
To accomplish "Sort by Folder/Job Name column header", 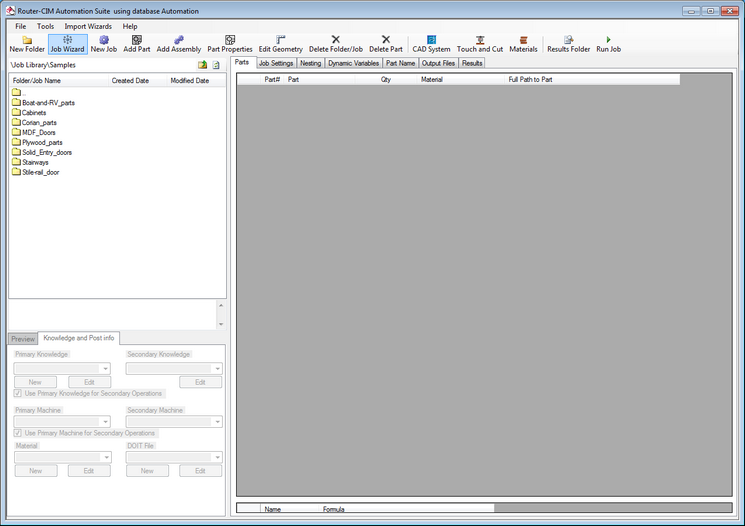I will [x=59, y=81].
